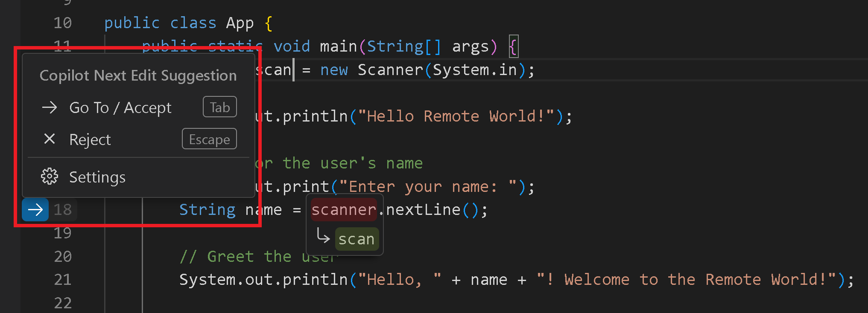Click line number 10 in the gutter
The width and height of the screenshot is (868, 313).
coord(62,23)
